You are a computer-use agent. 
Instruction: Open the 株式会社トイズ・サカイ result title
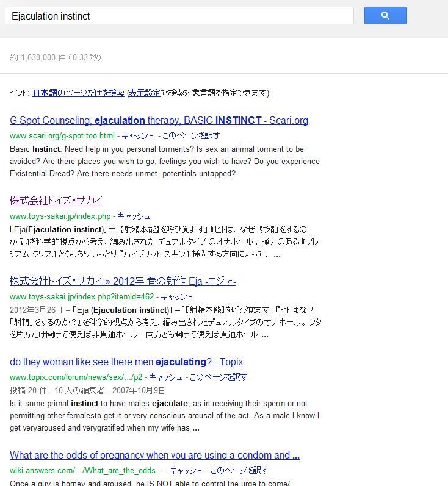(56, 201)
